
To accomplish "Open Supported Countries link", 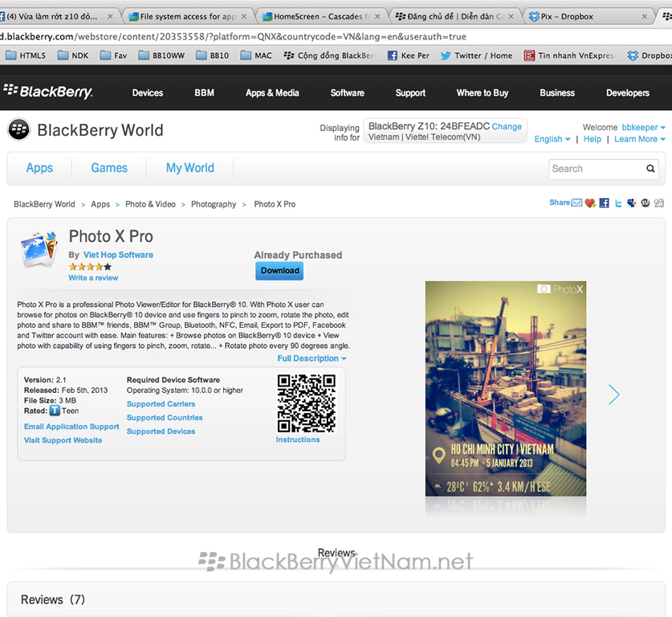I will [x=165, y=418].
